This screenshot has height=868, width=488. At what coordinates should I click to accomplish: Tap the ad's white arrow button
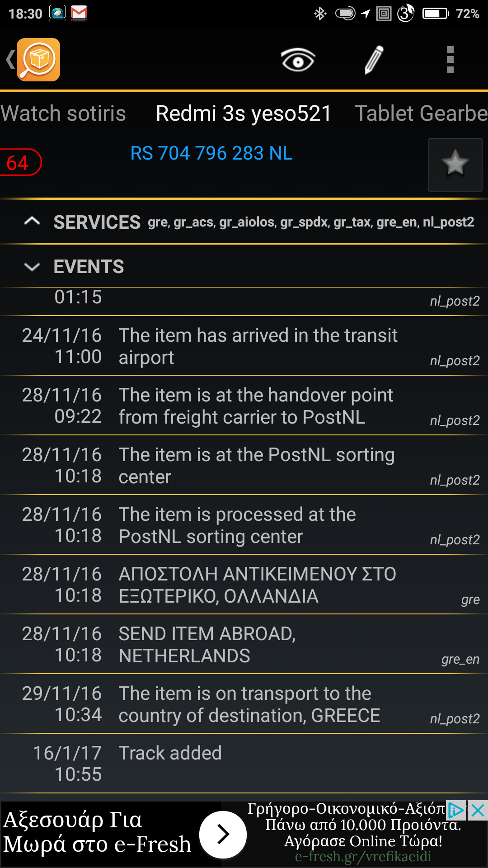tap(223, 834)
